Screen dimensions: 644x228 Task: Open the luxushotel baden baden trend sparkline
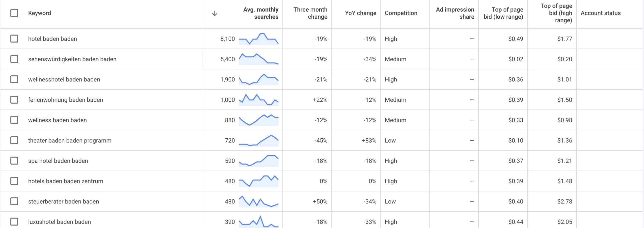pyautogui.click(x=259, y=222)
